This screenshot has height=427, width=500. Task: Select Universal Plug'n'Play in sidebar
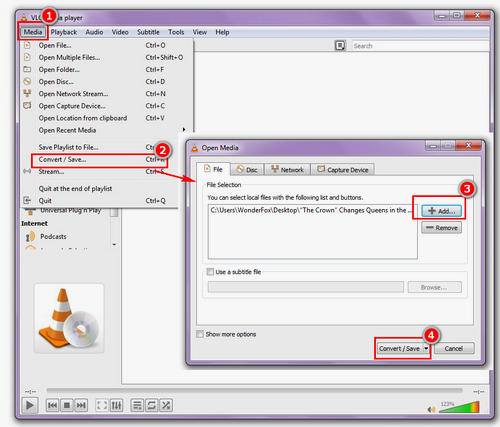click(70, 211)
